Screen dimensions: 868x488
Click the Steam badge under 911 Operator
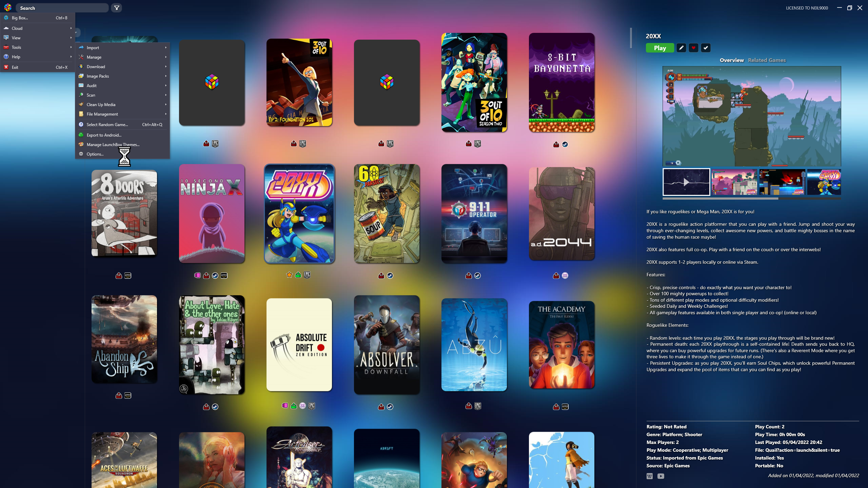pyautogui.click(x=477, y=276)
